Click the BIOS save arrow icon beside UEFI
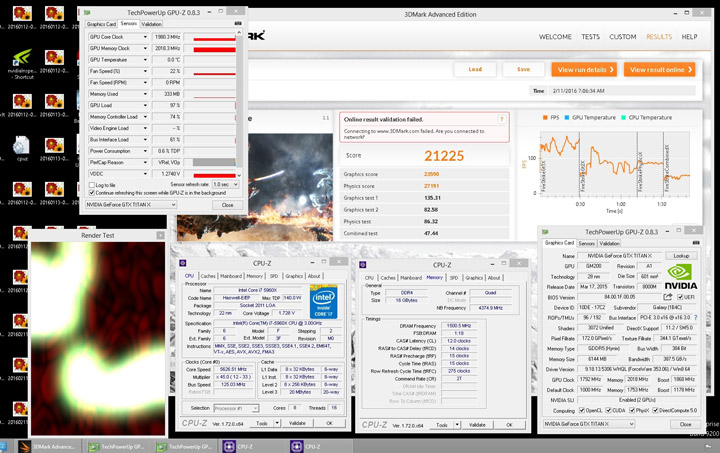The width and height of the screenshot is (720, 453). [x=668, y=297]
